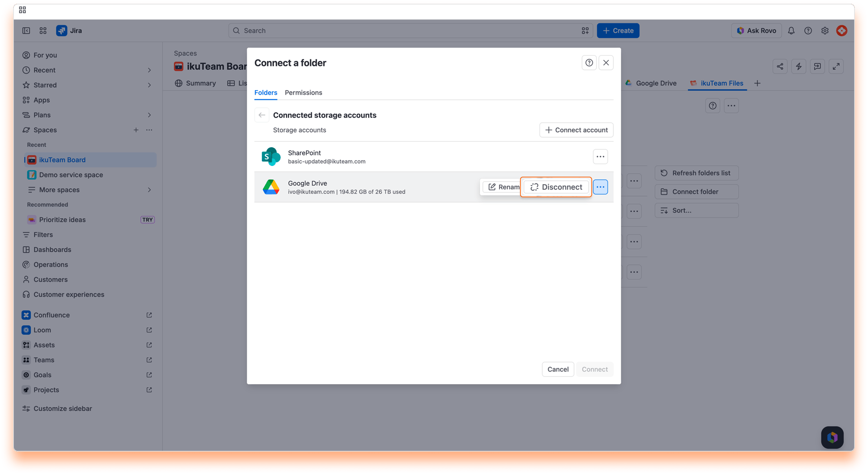Expand the Starred section chevron
The width and height of the screenshot is (868, 474).
click(149, 85)
